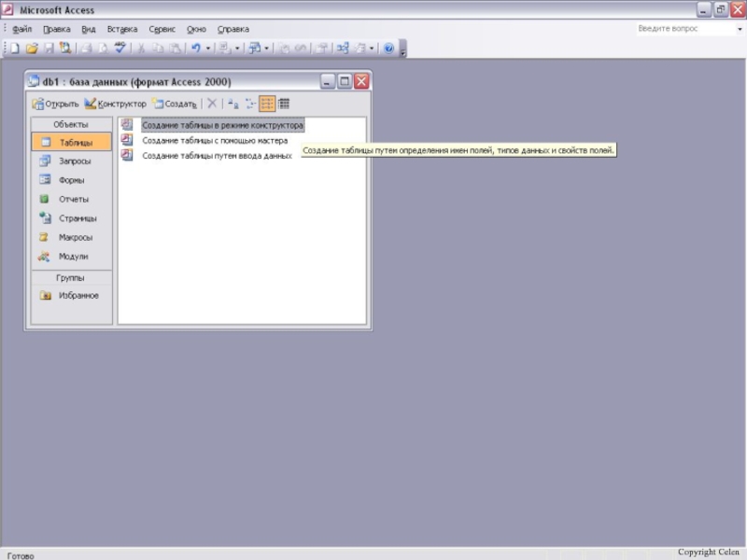
Task: Click the Relationships toolbar icon
Action: 343,48
